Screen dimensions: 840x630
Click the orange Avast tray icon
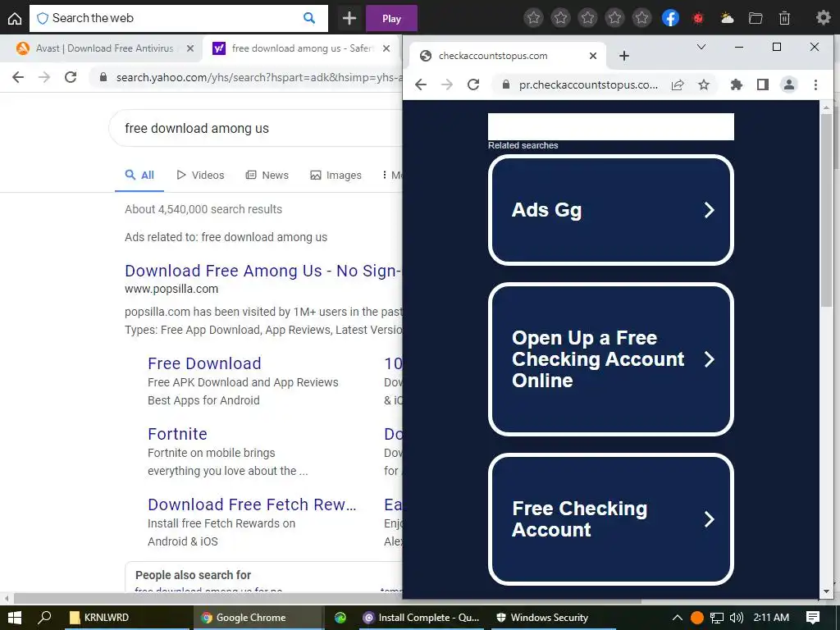click(697, 617)
